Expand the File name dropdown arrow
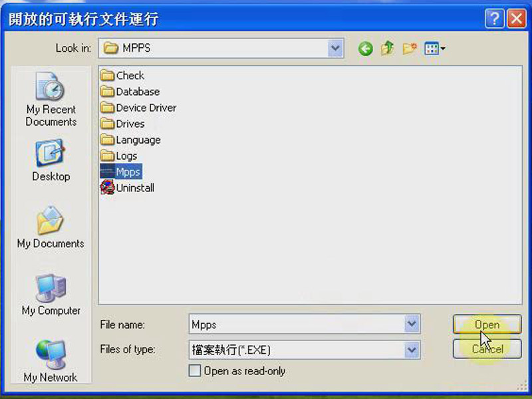532x399 pixels. click(412, 324)
